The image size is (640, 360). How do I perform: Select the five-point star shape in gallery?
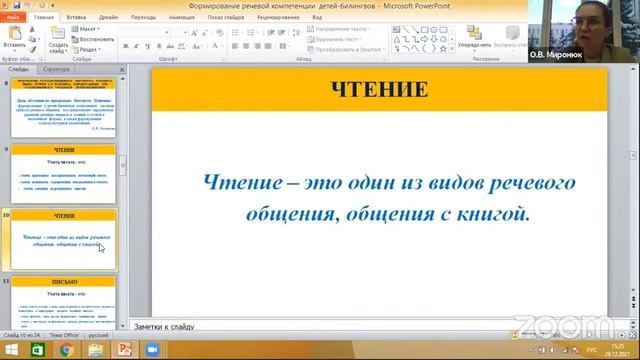coord(443,49)
